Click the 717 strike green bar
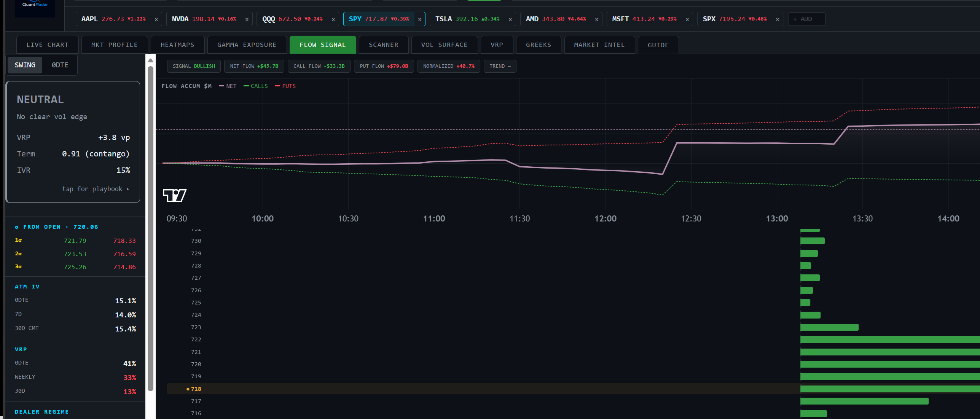 (x=864, y=401)
